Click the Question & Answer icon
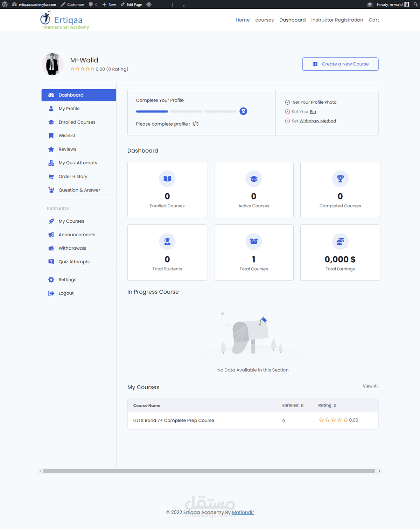Viewport: 420px width, 529px height. [x=51, y=190]
